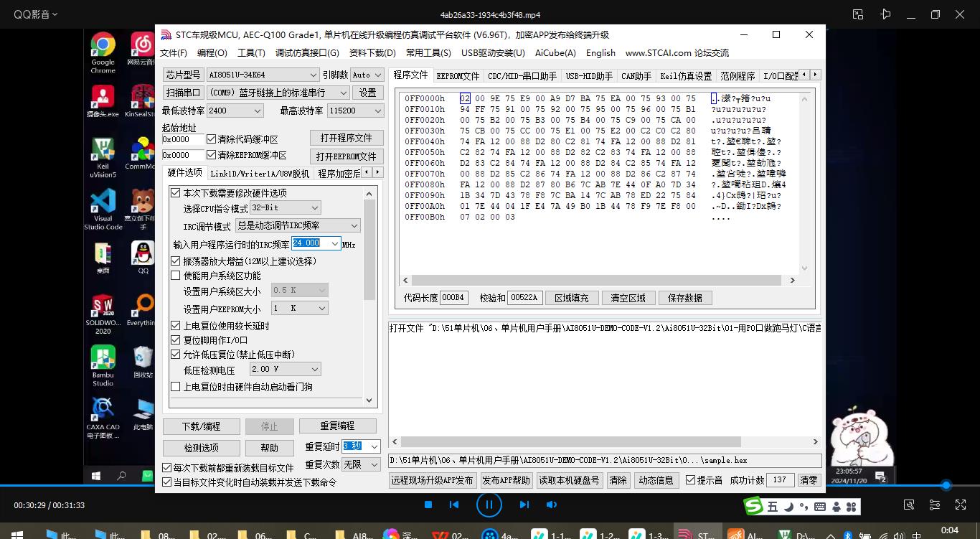Launch SOLIDWORKS 2020
This screenshot has width=980, height=539.
point(103,305)
